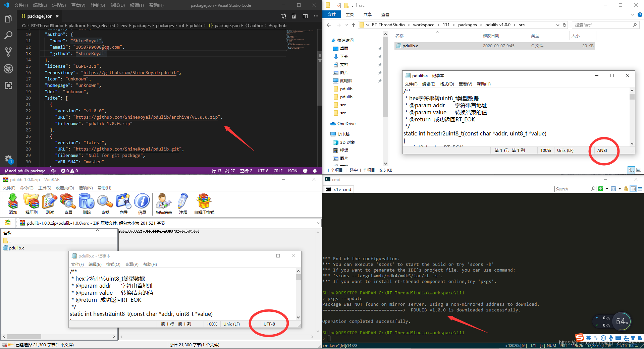The height and width of the screenshot is (349, 644).
Task: Click the VS Code notifications bell
Action: coord(315,171)
